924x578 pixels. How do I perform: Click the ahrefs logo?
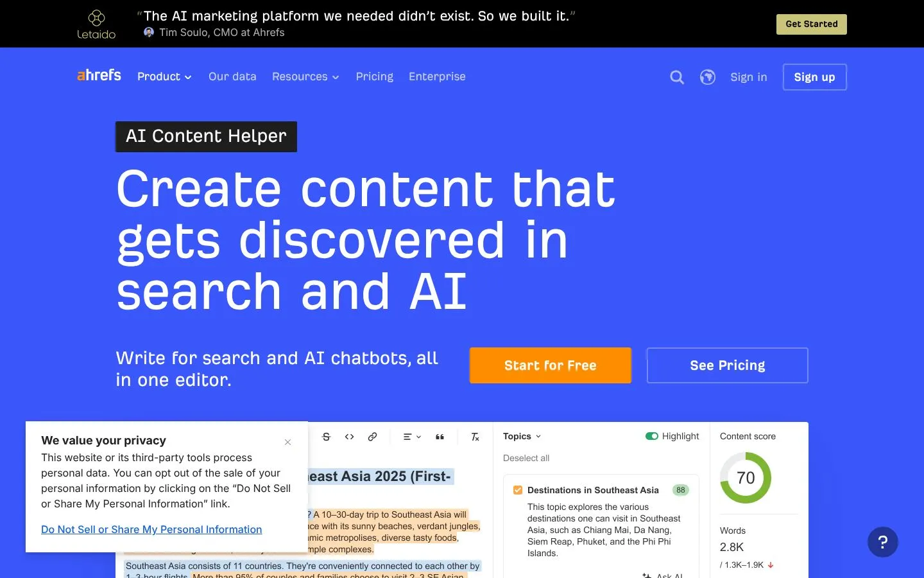click(99, 76)
